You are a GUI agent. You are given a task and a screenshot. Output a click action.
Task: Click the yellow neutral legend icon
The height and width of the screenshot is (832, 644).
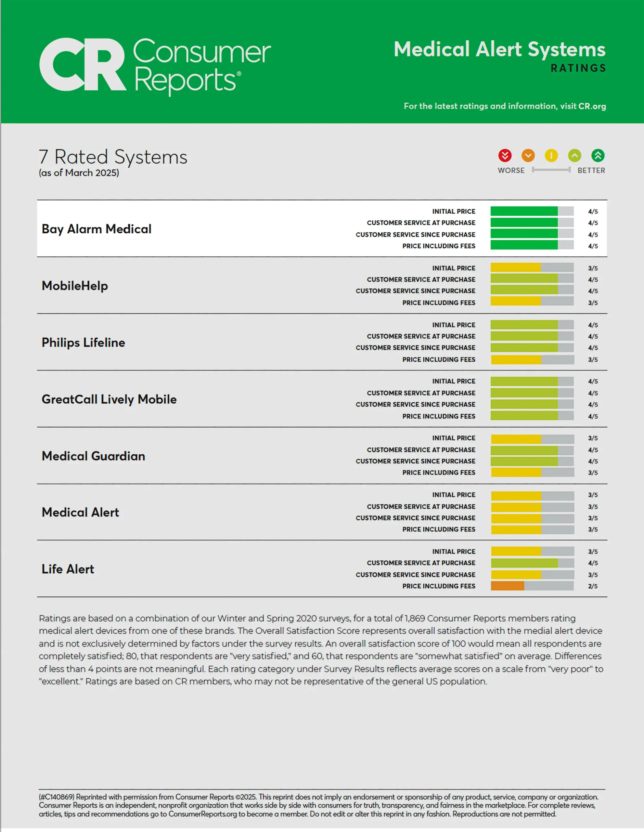click(x=551, y=155)
